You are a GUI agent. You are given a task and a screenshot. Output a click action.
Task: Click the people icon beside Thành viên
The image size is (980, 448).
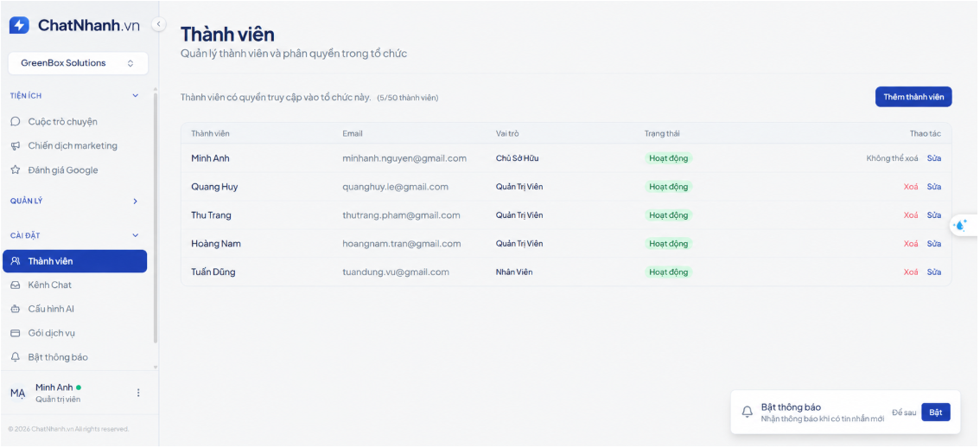[16, 261]
